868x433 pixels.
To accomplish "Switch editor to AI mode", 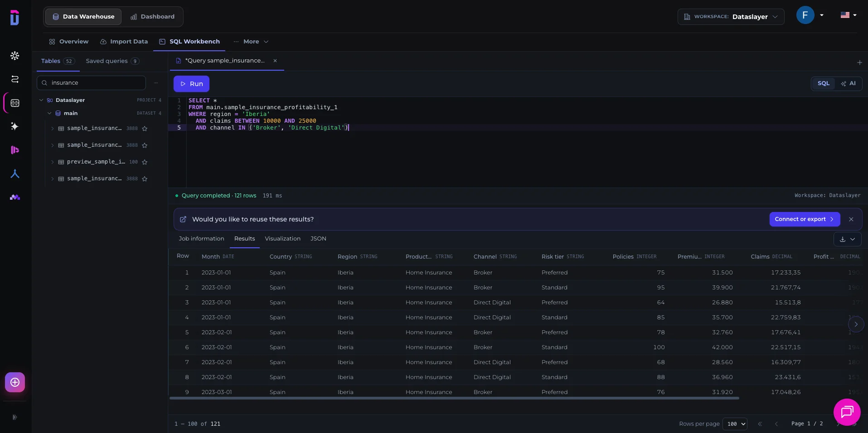I will [849, 83].
